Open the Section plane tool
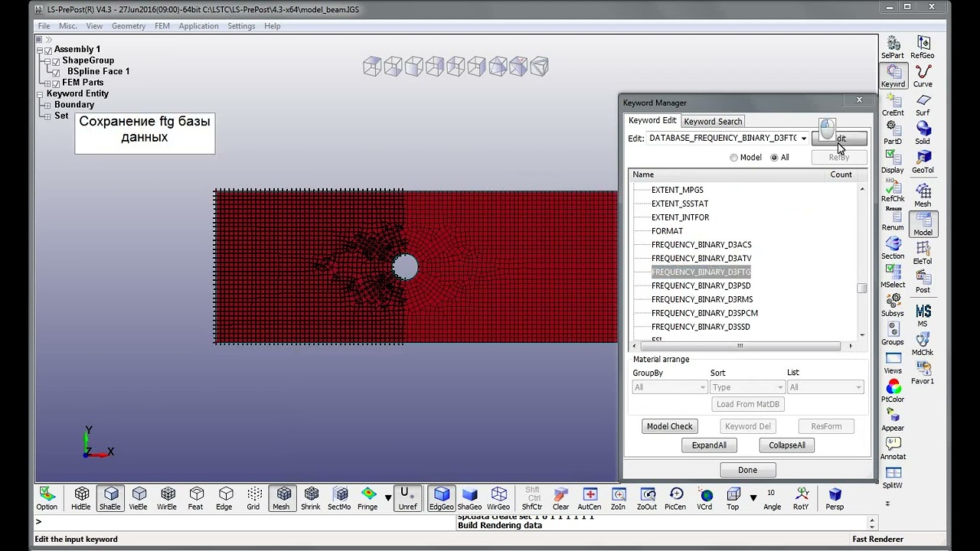This screenshot has height=551, width=980. coord(893,247)
